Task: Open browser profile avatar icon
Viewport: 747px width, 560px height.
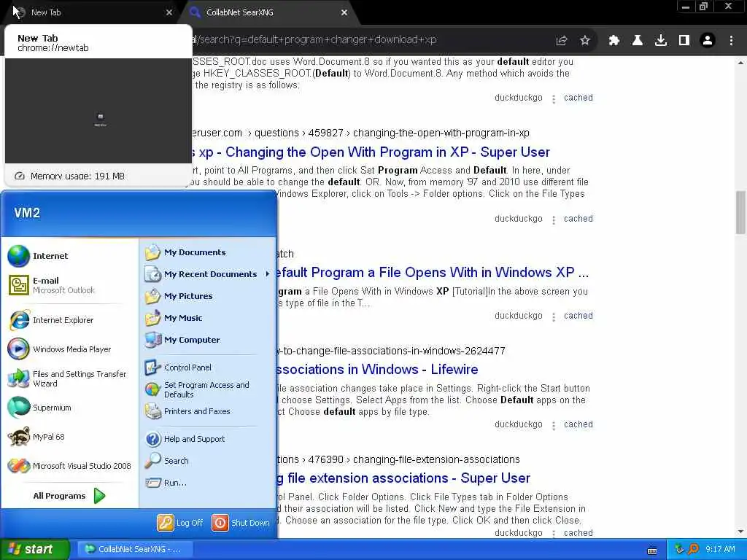Action: click(x=708, y=41)
